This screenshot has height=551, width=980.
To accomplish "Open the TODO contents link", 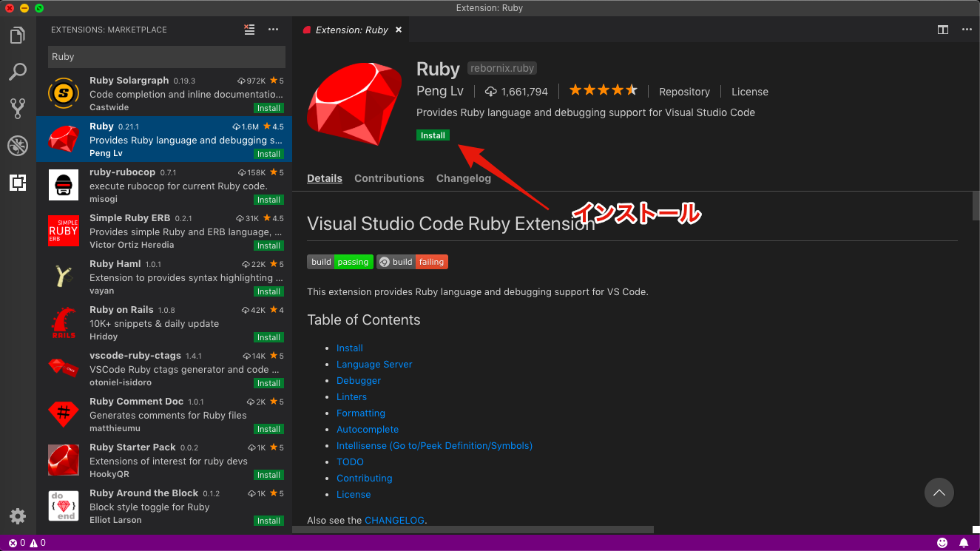I will point(350,462).
